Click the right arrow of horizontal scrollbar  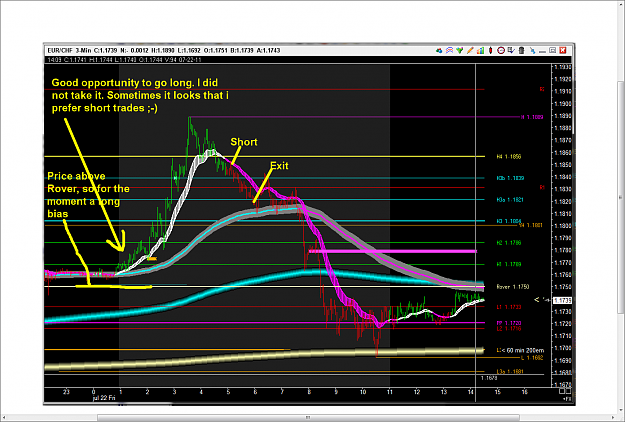coord(613,418)
